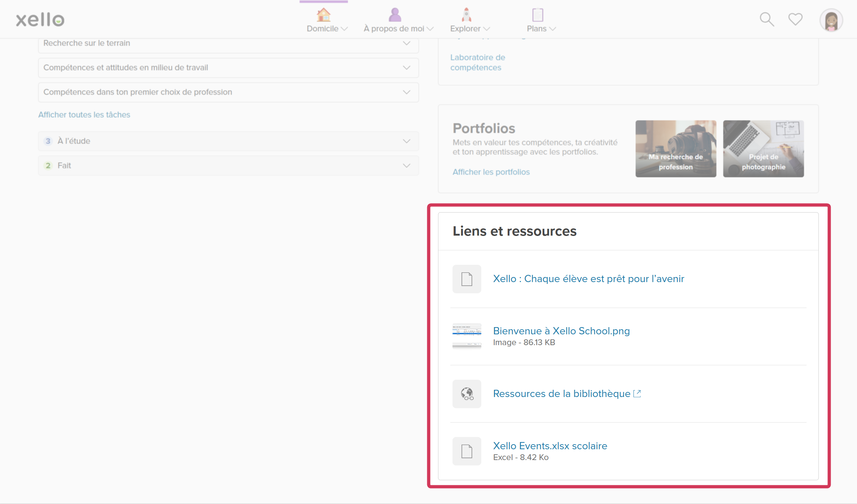Click the chevron on the À l'étude row
The width and height of the screenshot is (857, 504).
point(406,141)
